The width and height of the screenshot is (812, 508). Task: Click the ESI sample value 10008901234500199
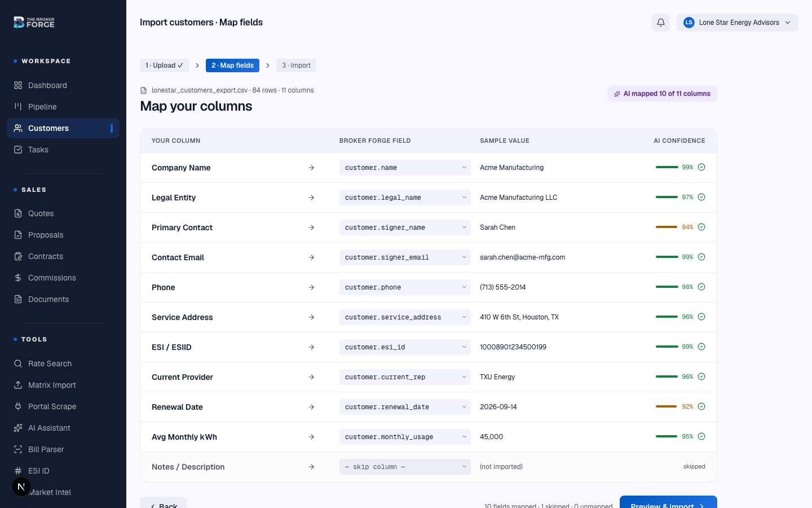513,347
